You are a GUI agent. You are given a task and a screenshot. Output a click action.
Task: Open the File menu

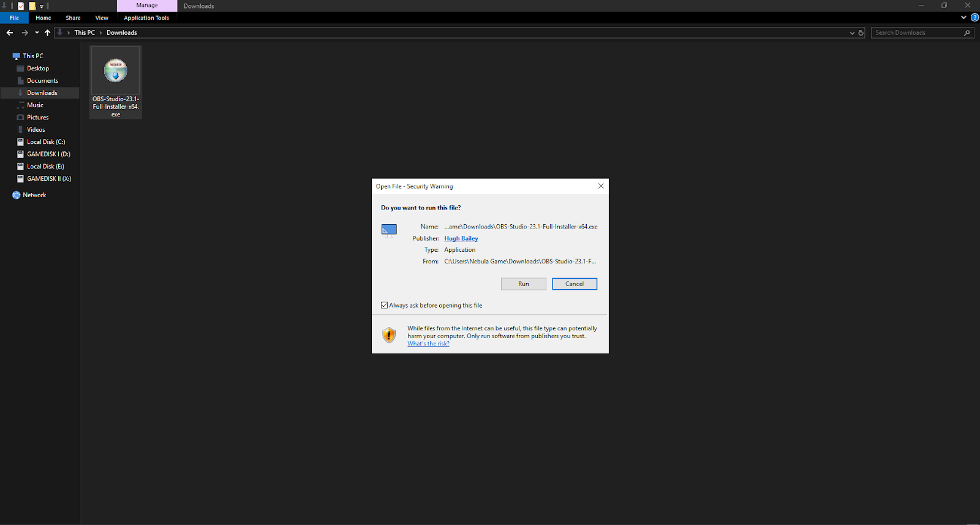[14, 18]
